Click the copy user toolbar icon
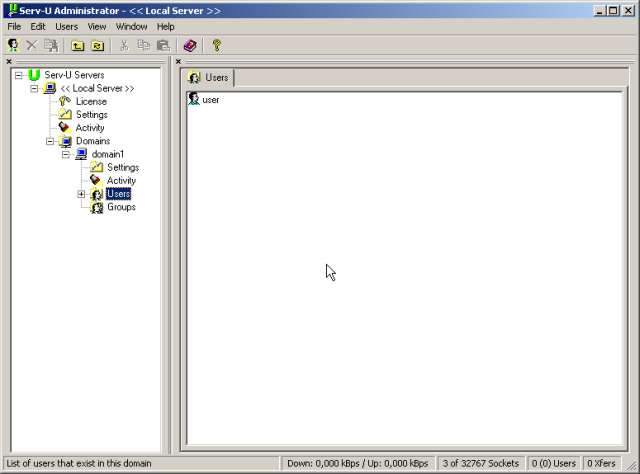 point(51,45)
